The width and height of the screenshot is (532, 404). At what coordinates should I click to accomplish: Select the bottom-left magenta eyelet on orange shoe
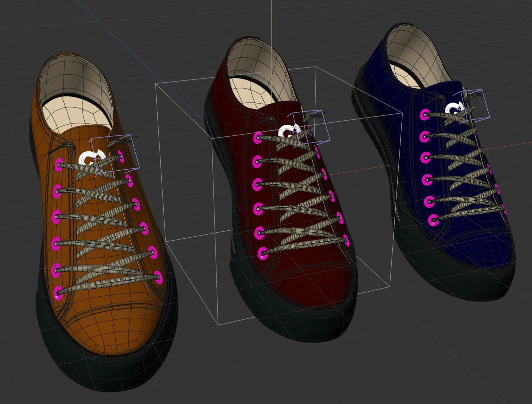click(58, 293)
